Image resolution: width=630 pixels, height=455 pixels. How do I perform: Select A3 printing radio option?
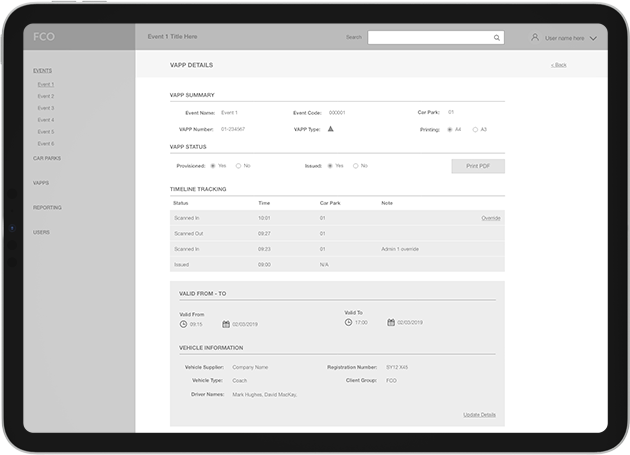(474, 129)
